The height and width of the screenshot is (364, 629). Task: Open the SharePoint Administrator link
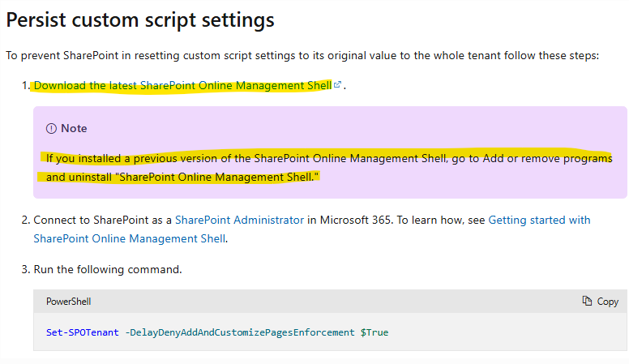(x=239, y=220)
